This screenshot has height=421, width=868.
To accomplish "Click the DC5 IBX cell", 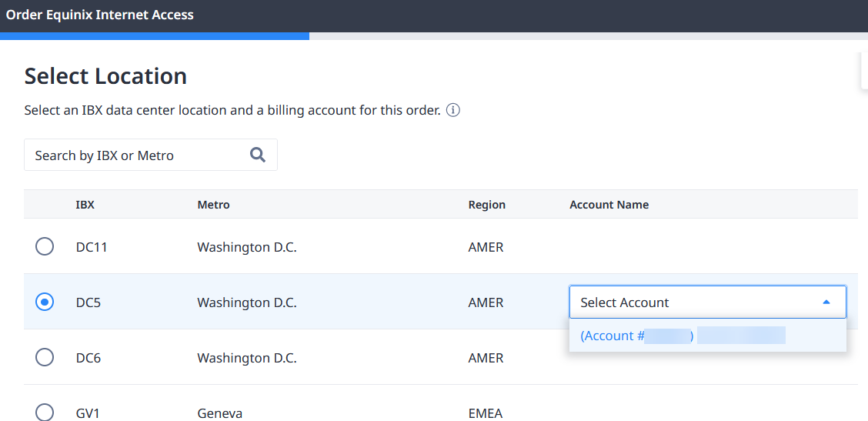I will [x=88, y=302].
